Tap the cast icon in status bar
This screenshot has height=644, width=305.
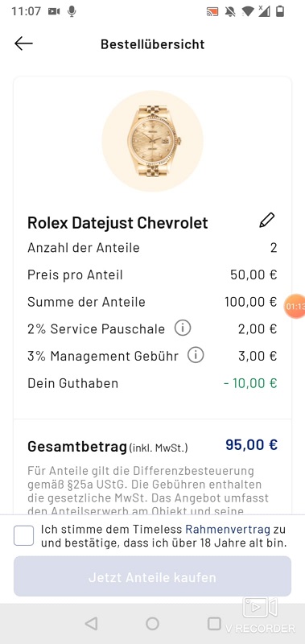(212, 11)
